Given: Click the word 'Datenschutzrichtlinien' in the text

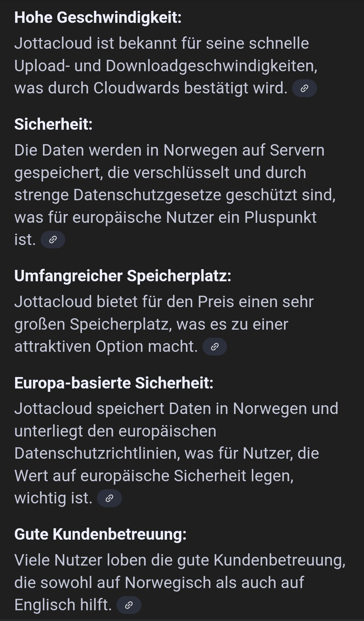Looking at the screenshot, I should (97, 454).
